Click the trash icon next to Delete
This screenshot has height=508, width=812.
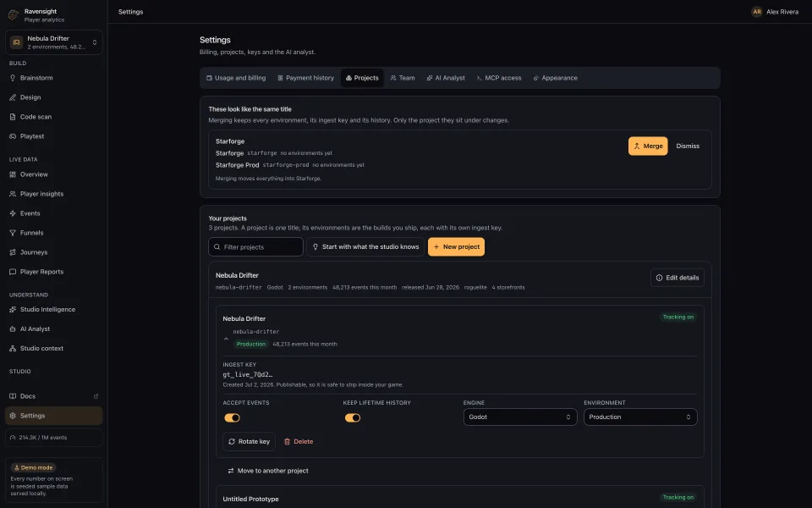[x=287, y=442]
